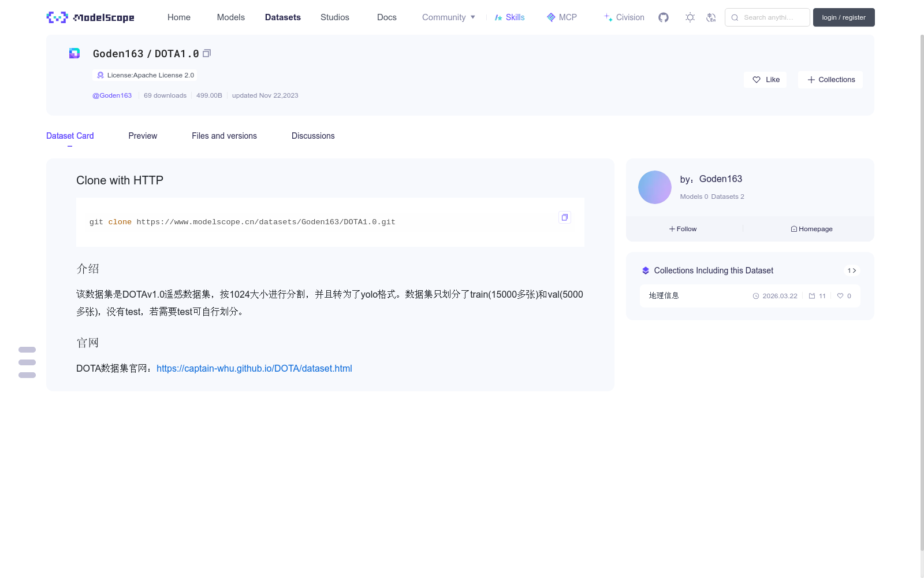Open the floating side menu handle

(x=27, y=362)
